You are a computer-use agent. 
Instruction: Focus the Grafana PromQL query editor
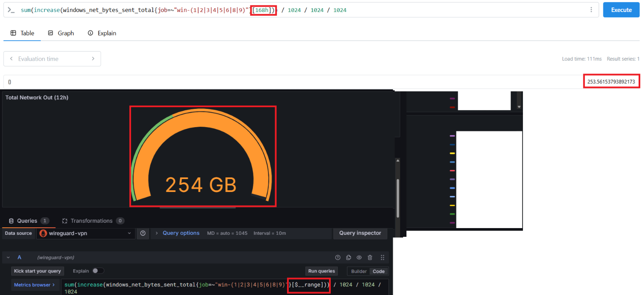225,287
